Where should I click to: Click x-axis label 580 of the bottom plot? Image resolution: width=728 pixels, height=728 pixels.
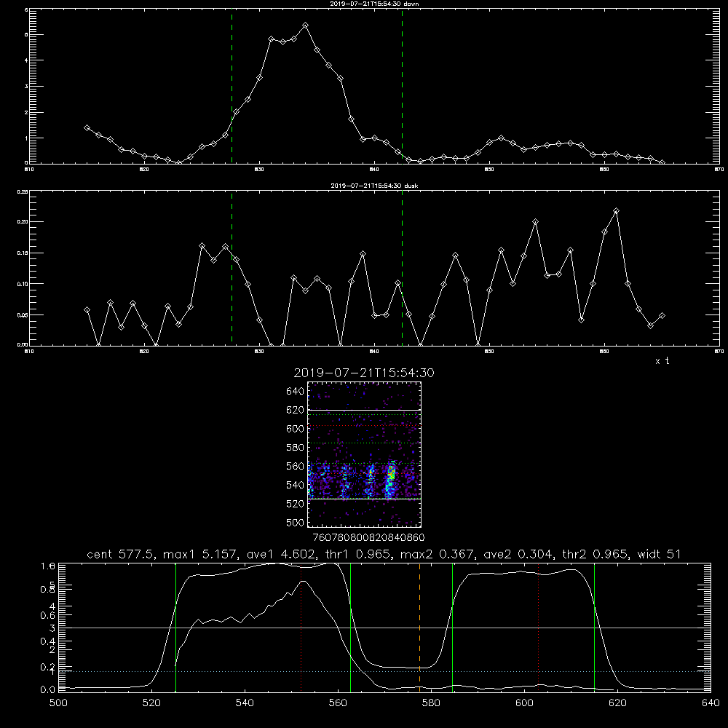[x=431, y=703]
